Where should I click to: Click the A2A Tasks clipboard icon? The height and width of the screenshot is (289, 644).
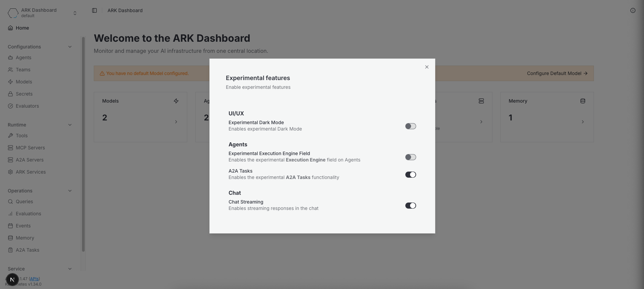[10, 250]
